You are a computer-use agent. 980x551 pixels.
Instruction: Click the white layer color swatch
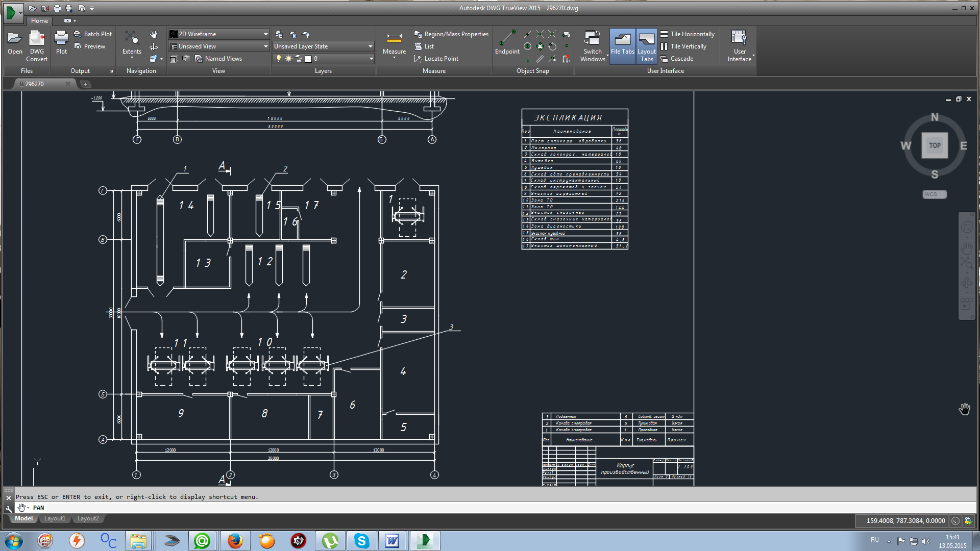coord(308,59)
